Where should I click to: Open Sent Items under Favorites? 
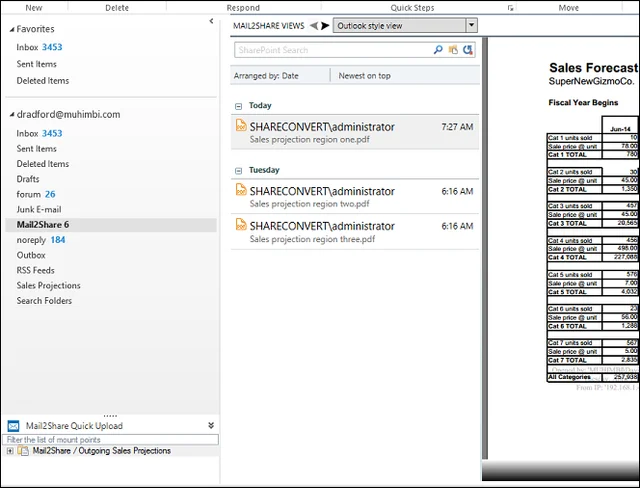tap(36, 64)
